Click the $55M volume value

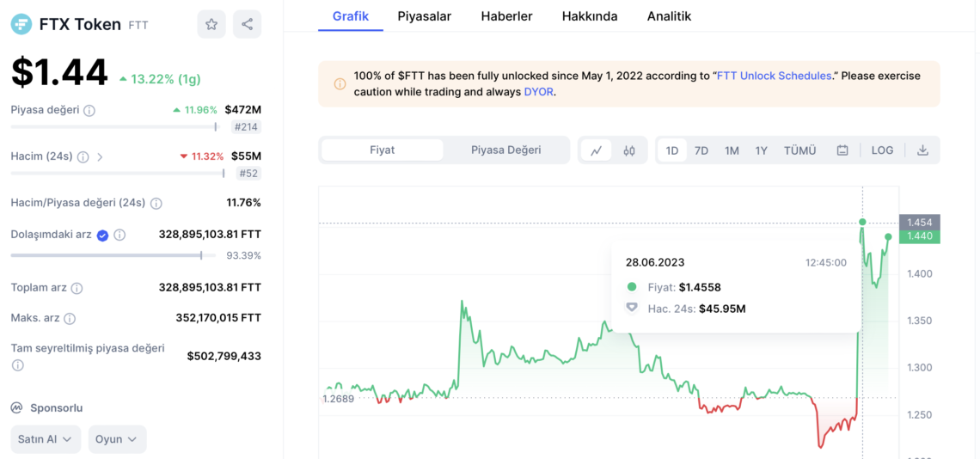coord(246,156)
